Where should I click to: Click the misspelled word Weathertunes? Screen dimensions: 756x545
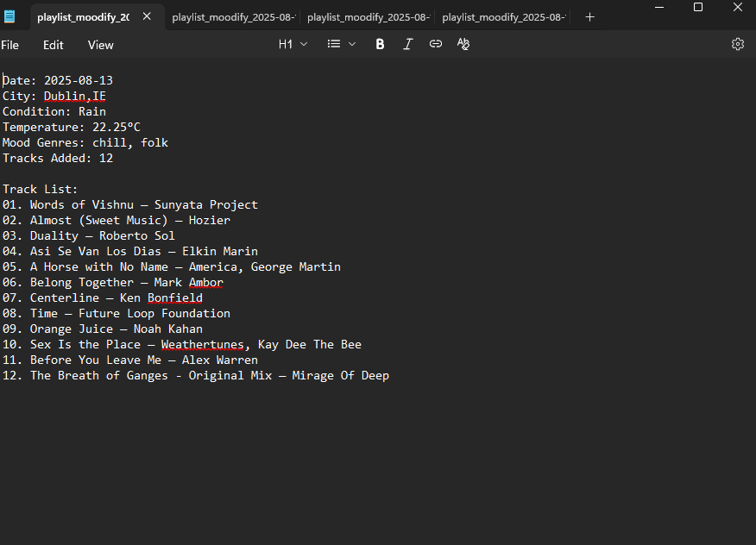[203, 345]
